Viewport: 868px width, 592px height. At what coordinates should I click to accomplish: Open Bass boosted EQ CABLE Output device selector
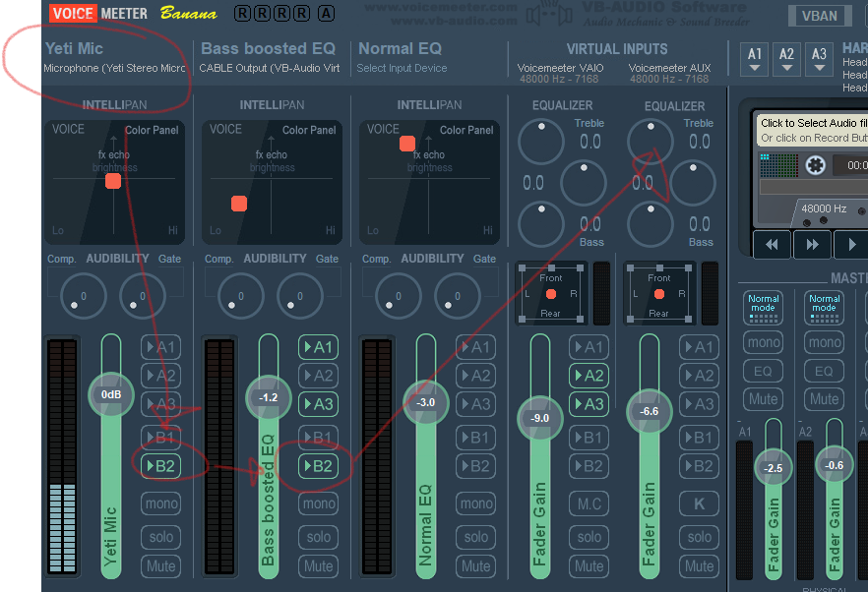tap(270, 68)
